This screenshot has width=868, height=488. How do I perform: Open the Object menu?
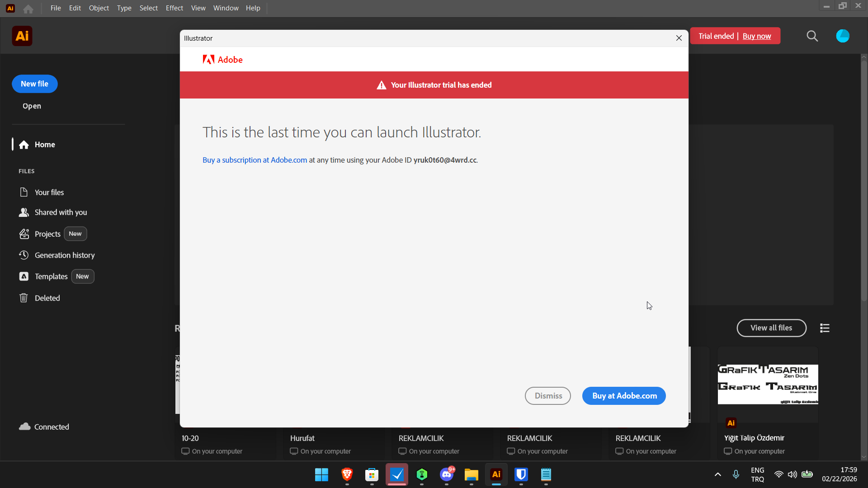point(99,8)
